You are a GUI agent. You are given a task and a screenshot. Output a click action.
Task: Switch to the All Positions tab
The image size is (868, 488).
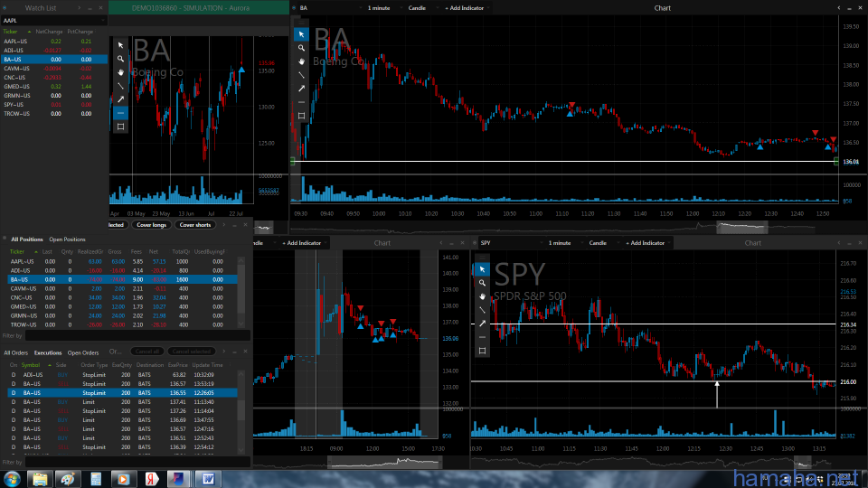click(26, 239)
